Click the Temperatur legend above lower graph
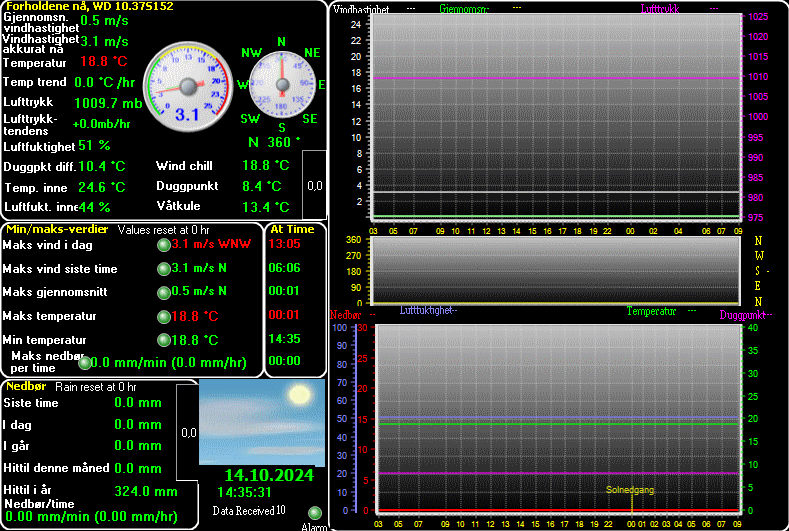 [x=651, y=312]
